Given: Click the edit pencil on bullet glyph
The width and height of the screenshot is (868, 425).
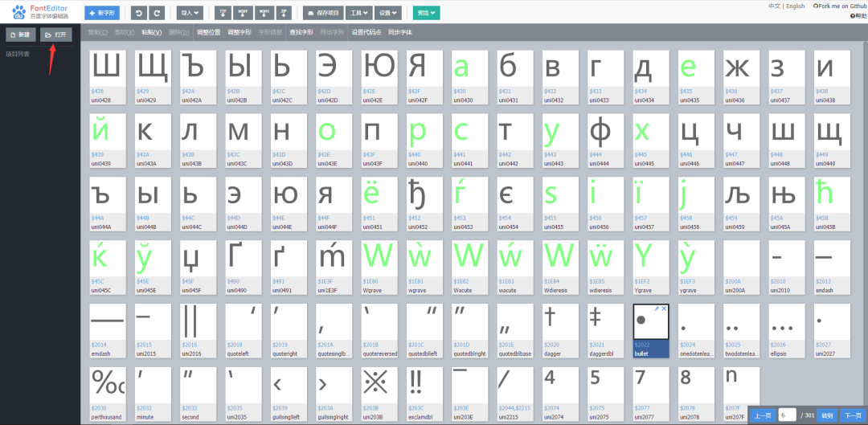Looking at the screenshot, I should pos(657,309).
